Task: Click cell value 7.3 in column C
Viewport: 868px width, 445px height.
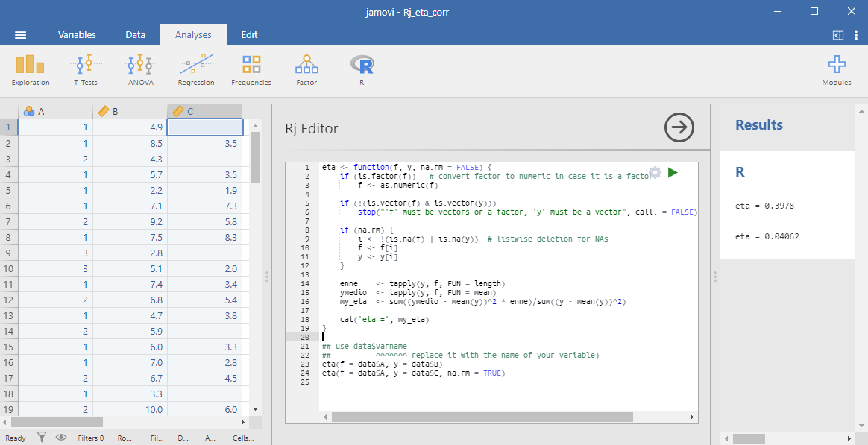Action: pyautogui.click(x=204, y=206)
